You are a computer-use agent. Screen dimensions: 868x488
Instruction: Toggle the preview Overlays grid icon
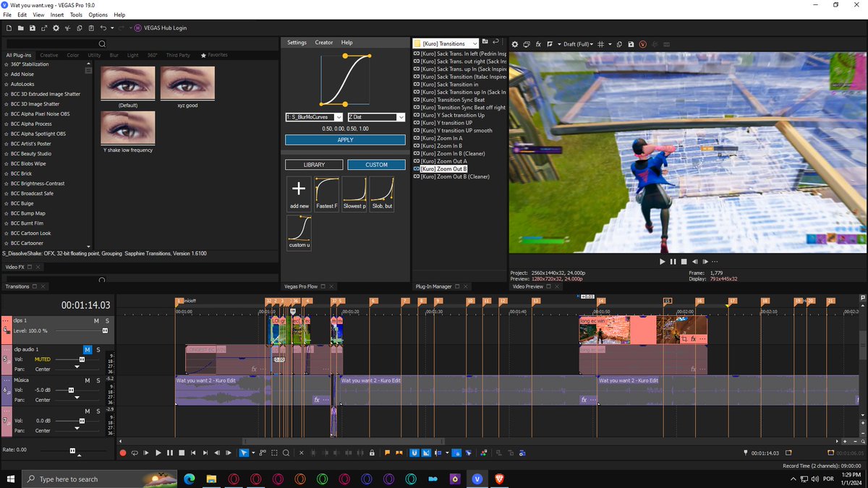[x=600, y=44]
